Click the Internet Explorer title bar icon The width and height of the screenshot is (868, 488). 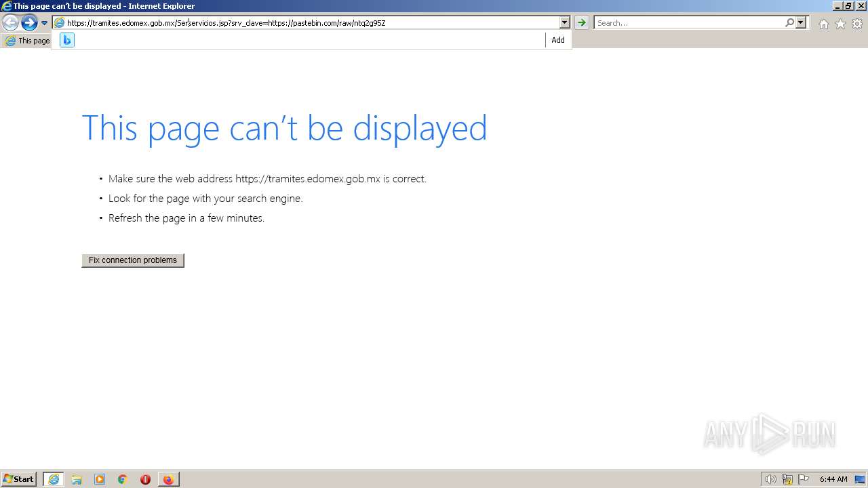pos(7,6)
